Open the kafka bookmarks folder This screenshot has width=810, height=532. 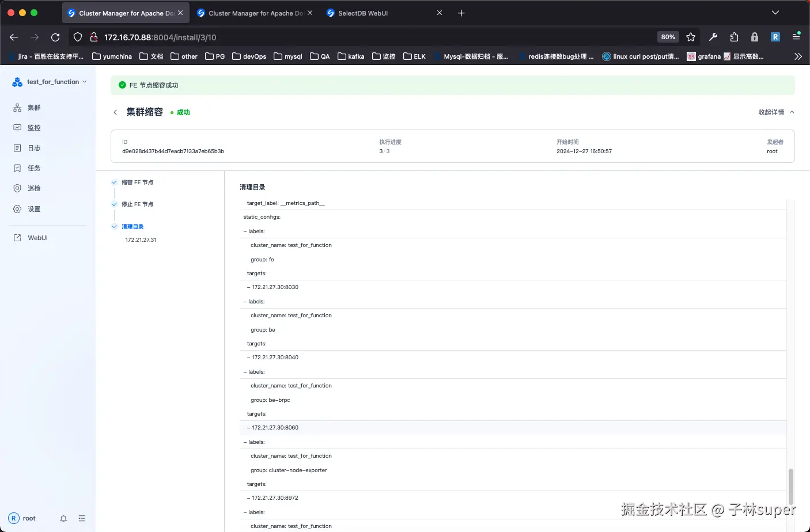[351, 56]
